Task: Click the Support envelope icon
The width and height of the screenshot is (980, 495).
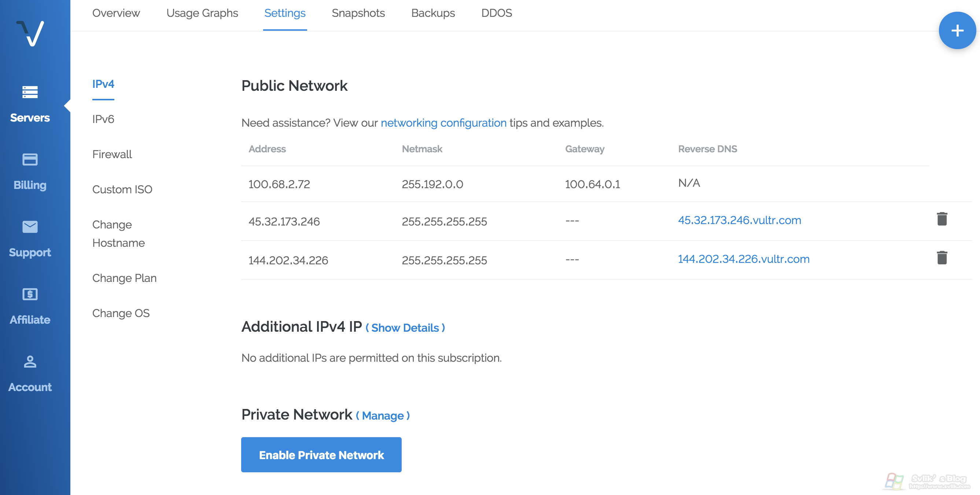Action: tap(30, 227)
